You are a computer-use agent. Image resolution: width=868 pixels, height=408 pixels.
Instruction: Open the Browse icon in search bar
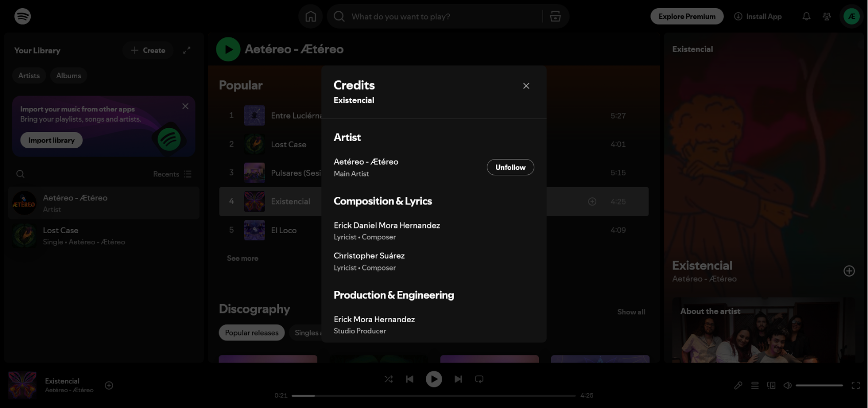click(555, 16)
